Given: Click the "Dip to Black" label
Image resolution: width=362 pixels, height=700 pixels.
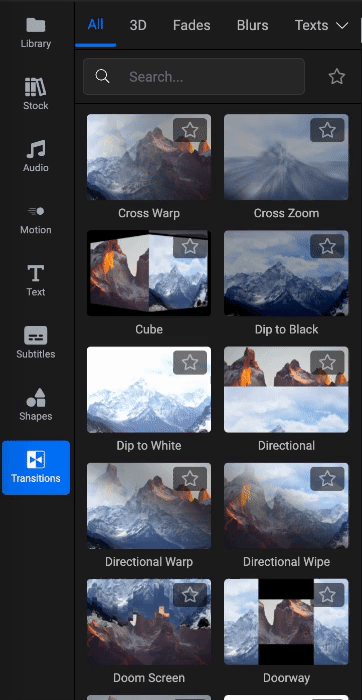Looking at the screenshot, I should 286,329.
